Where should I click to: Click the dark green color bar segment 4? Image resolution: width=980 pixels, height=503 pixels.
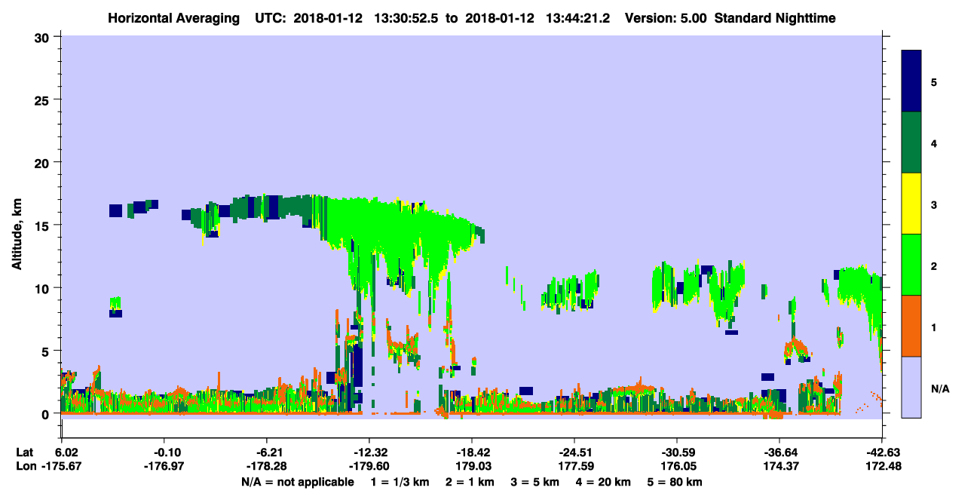click(x=911, y=143)
